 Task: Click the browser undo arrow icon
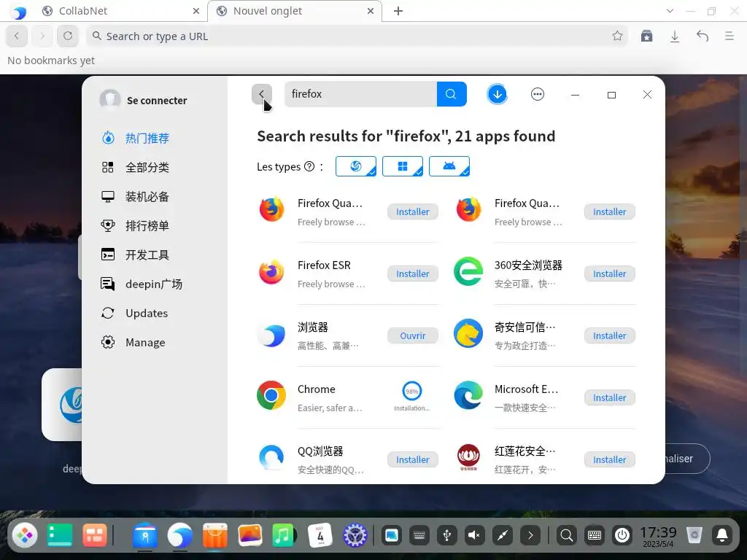pyautogui.click(x=703, y=36)
